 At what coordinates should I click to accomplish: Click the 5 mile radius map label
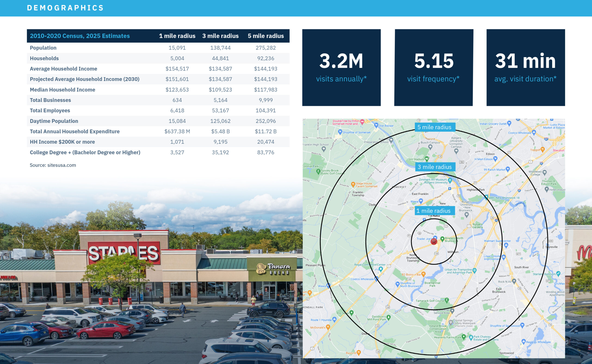pyautogui.click(x=435, y=127)
